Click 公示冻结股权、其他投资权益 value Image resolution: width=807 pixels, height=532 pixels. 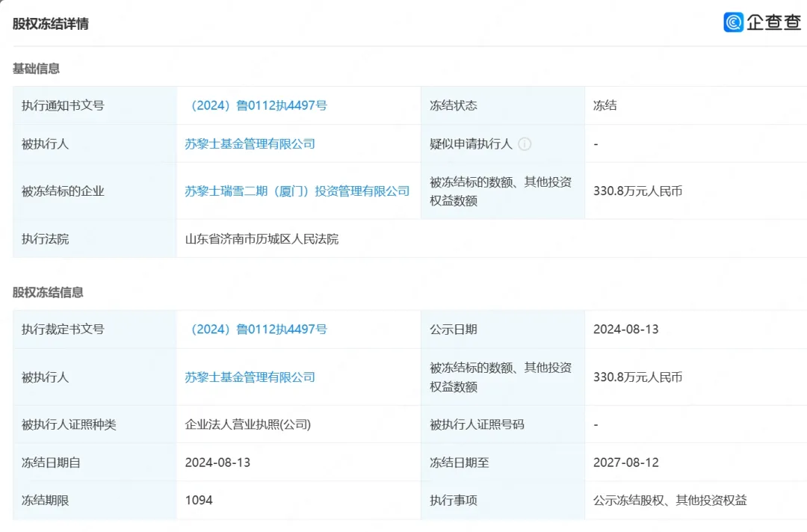pos(670,500)
